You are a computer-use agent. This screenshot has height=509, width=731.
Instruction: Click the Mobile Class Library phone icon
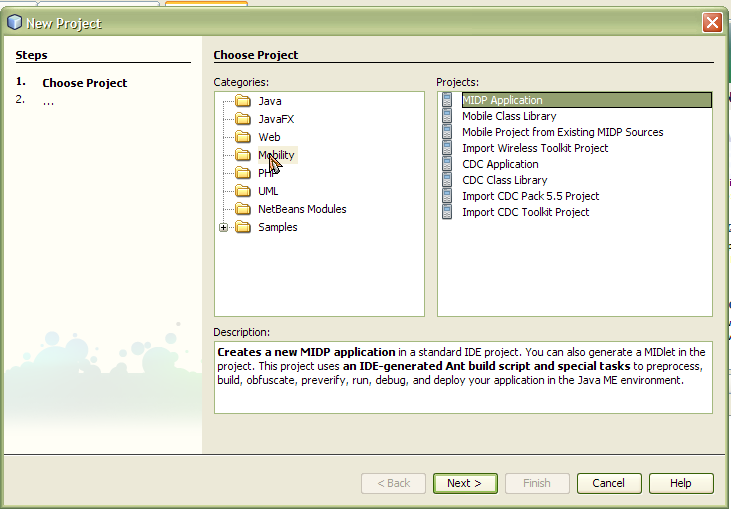point(447,116)
